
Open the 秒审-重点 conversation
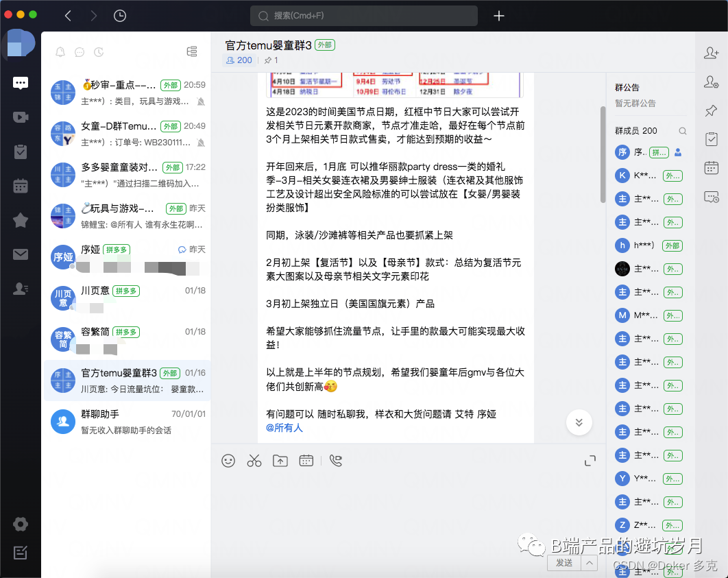126,93
